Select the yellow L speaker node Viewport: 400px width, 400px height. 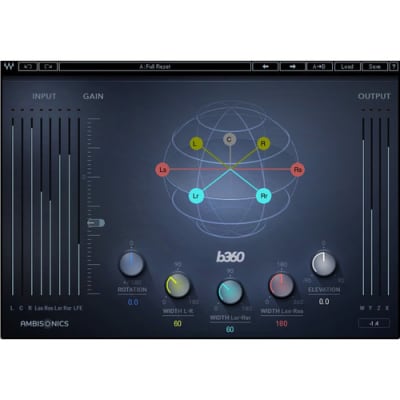coord(196,144)
